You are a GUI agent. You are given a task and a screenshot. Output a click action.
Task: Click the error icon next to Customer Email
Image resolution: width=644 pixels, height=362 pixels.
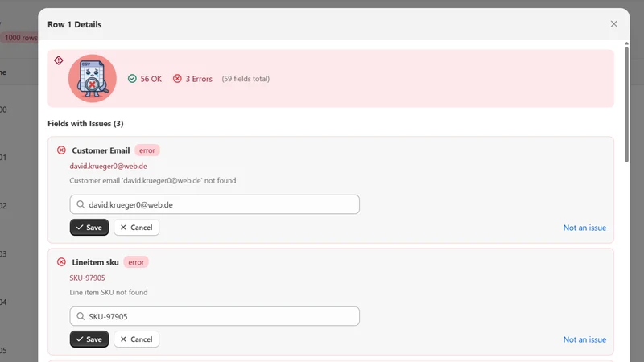tap(61, 150)
